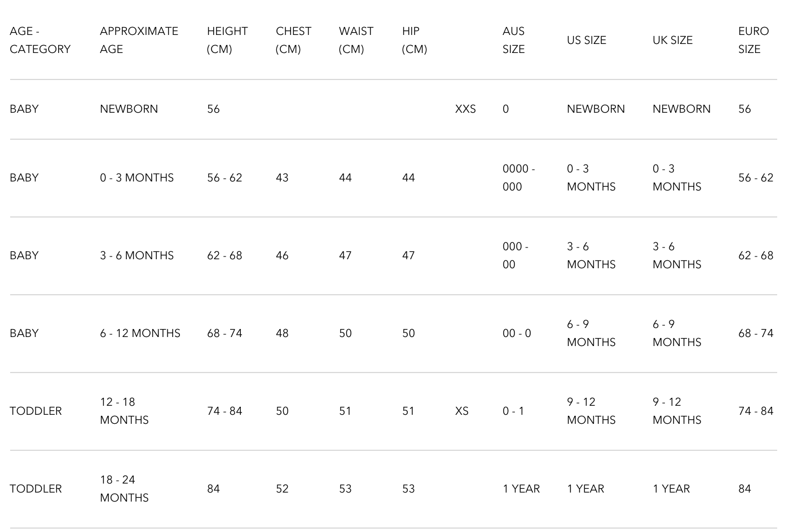This screenshot has width=802, height=532.
Task: Click the UK SIZE column header
Action: [x=672, y=40]
